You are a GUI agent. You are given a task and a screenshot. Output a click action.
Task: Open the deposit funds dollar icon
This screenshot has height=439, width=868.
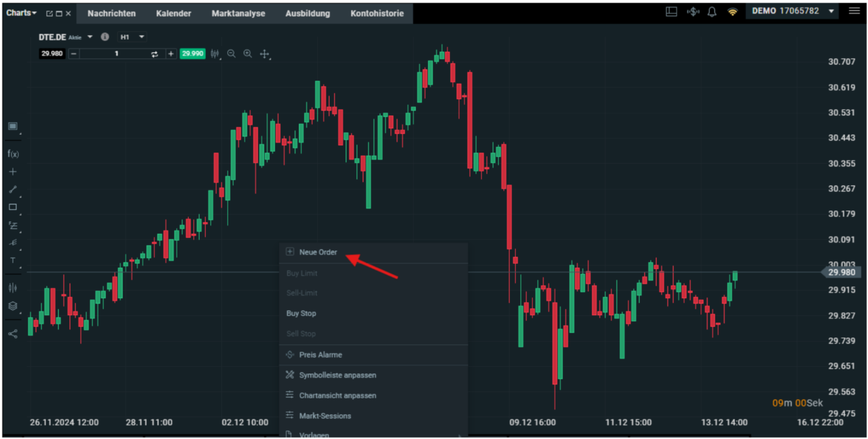pos(693,11)
